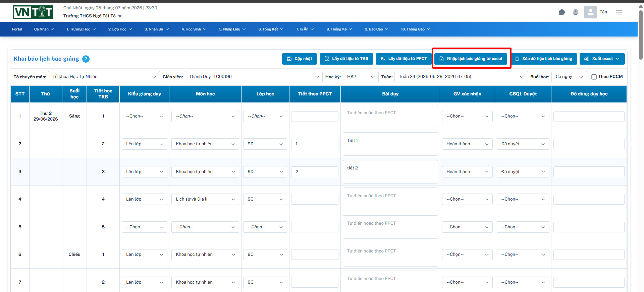Click Nhập lịch báo giảng từ excel
The height and width of the screenshot is (292, 644).
(471, 59)
